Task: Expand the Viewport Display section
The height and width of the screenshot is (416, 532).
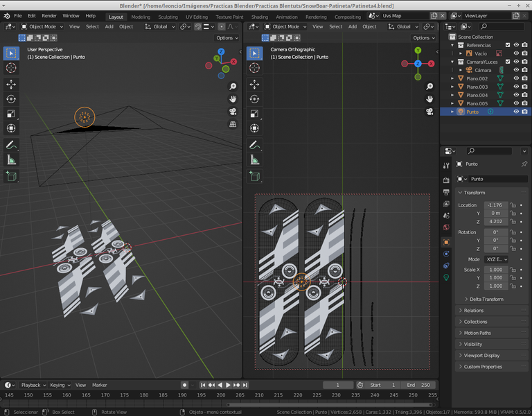Action: (x=481, y=356)
